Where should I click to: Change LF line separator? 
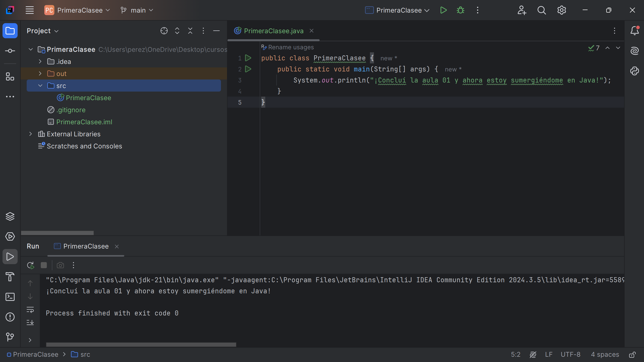(x=549, y=354)
